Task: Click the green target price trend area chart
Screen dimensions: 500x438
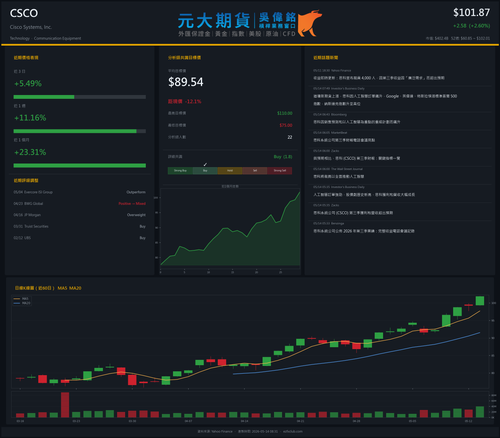Action: 230,229
